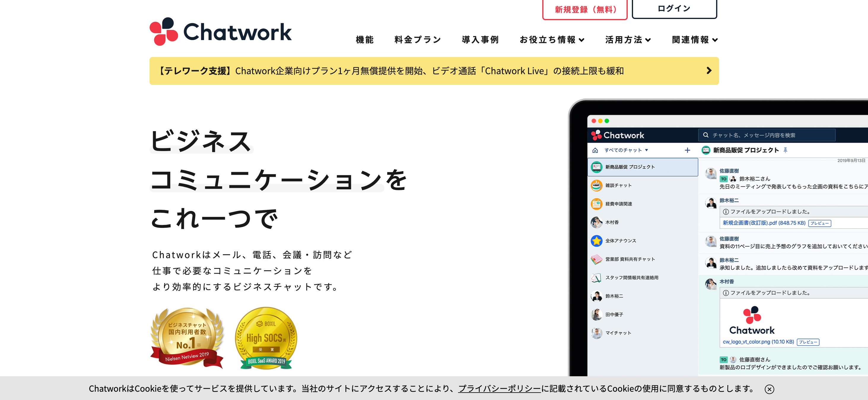The image size is (868, 400).
Task: Open the プライバシーポリシー link
Action: 499,388
